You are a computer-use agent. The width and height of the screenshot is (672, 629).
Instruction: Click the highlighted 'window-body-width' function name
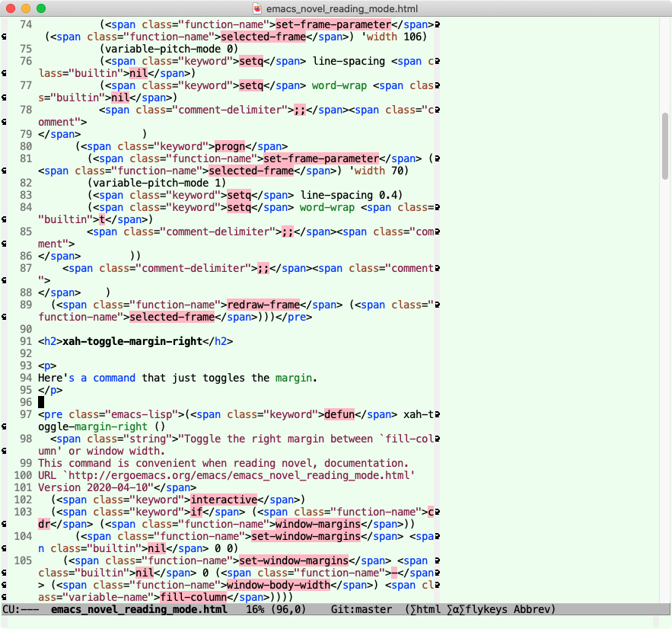click(x=279, y=585)
